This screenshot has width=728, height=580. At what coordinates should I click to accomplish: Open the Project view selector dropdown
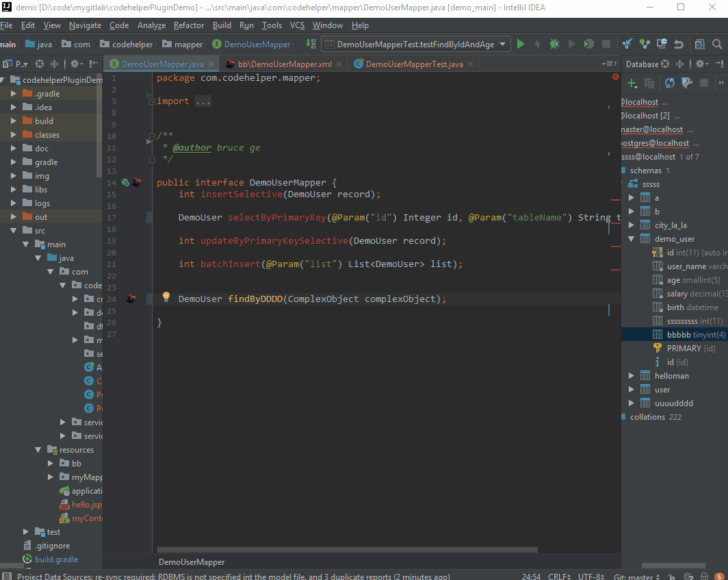(16, 64)
